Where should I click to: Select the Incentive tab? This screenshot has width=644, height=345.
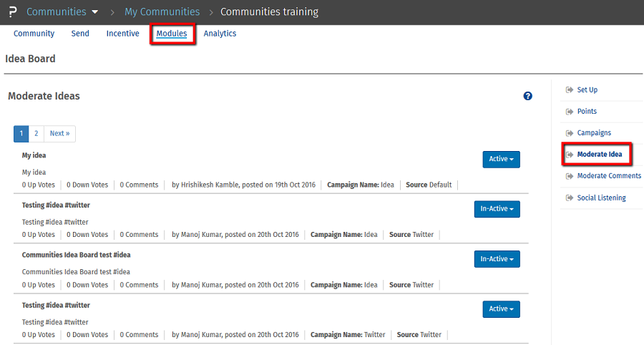pyautogui.click(x=122, y=34)
